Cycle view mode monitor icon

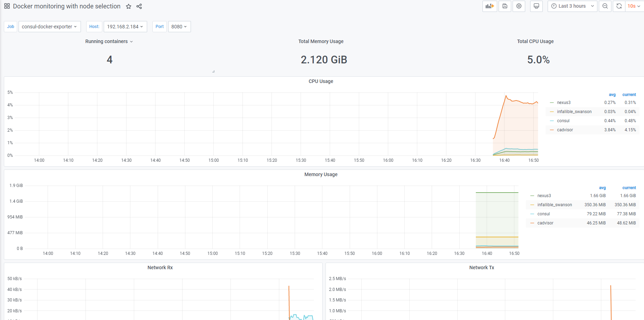[536, 6]
